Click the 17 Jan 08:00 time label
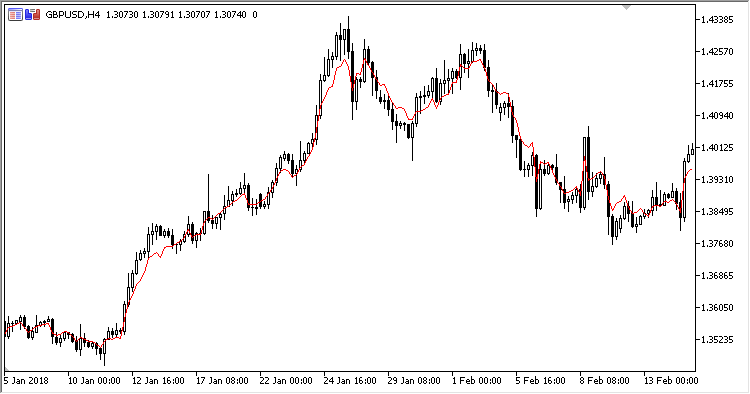Viewport: 750px width, 394px height. 222,381
